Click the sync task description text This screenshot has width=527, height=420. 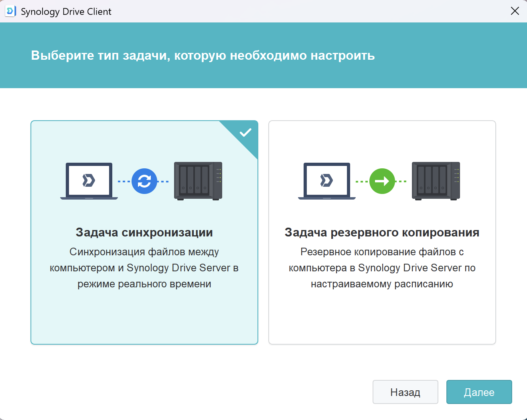144,268
